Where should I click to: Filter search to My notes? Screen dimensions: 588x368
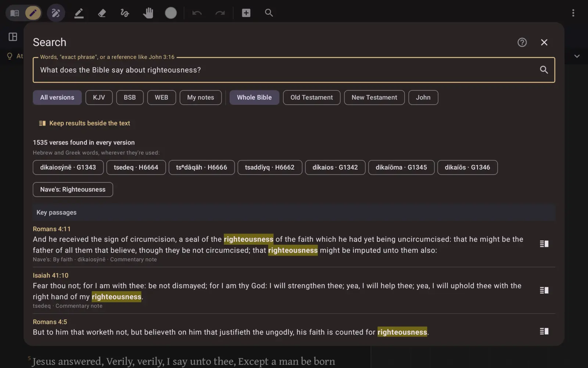pyautogui.click(x=201, y=98)
